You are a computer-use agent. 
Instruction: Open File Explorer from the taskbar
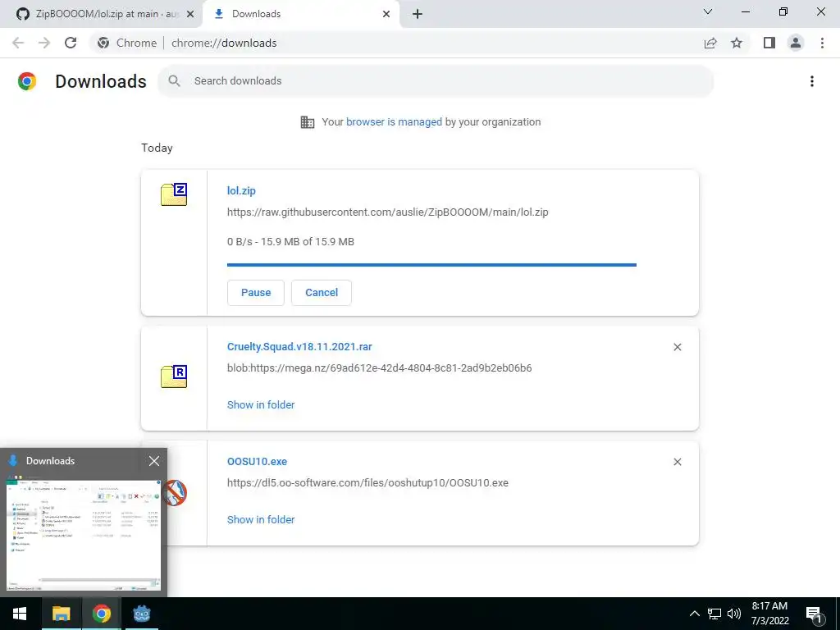click(x=61, y=614)
